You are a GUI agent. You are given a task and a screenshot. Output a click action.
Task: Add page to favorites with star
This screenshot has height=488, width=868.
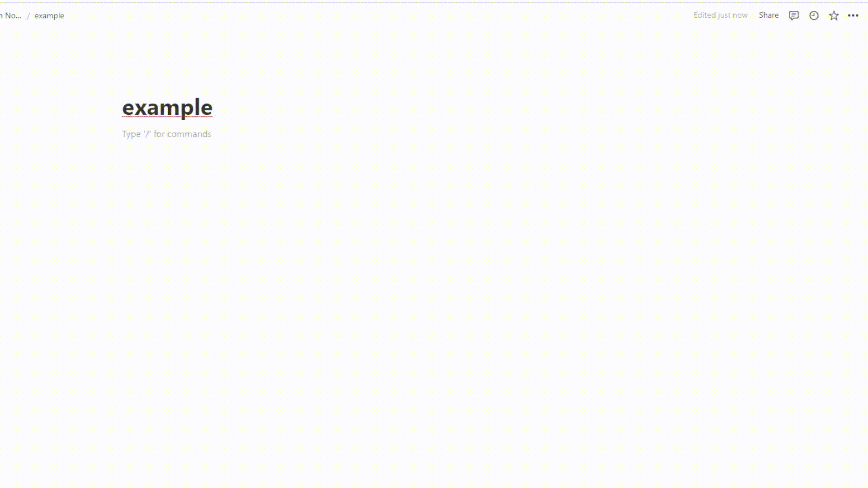(834, 15)
